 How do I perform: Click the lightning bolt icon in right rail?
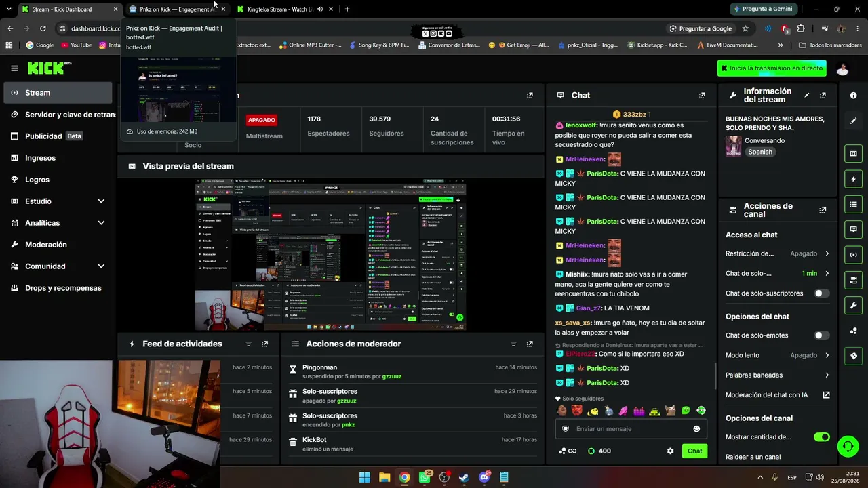853,179
